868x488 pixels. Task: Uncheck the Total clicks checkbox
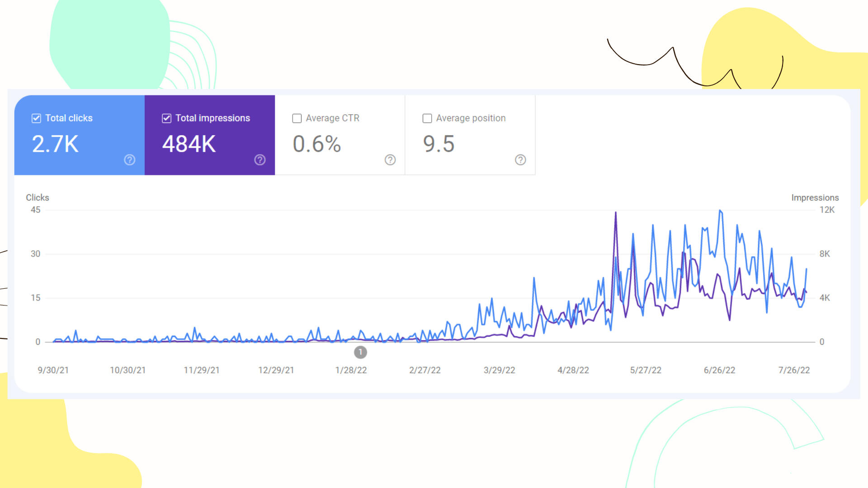(36, 118)
